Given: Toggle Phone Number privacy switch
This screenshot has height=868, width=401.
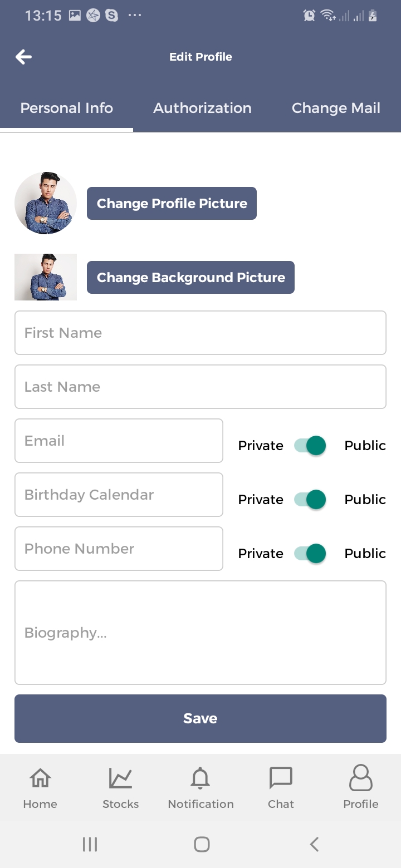Looking at the screenshot, I should coord(310,554).
